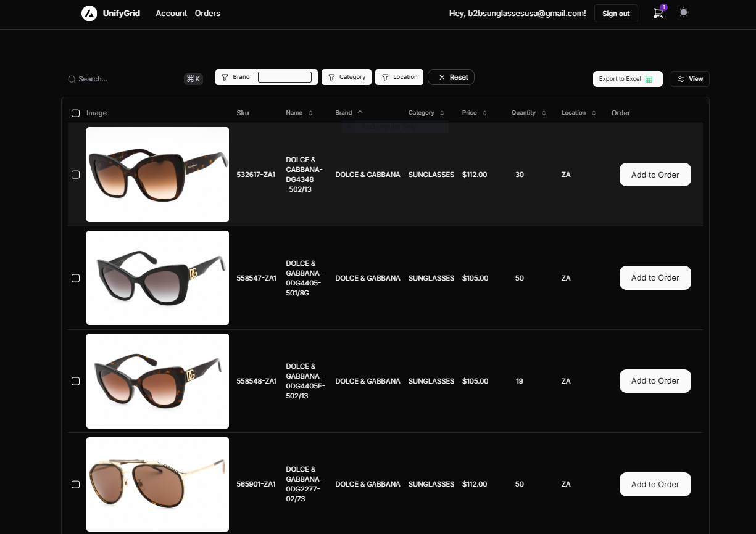This screenshot has height=534, width=756.
Task: Export the table to Excel
Action: (x=628, y=79)
